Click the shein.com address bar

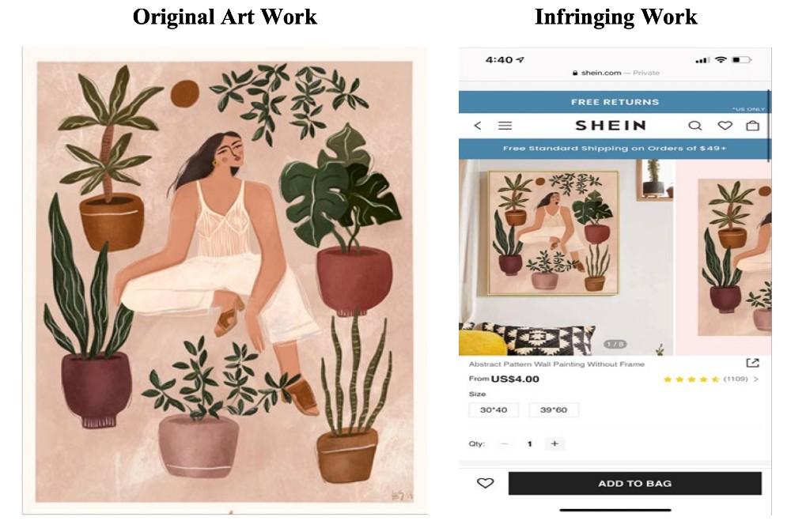pos(615,73)
